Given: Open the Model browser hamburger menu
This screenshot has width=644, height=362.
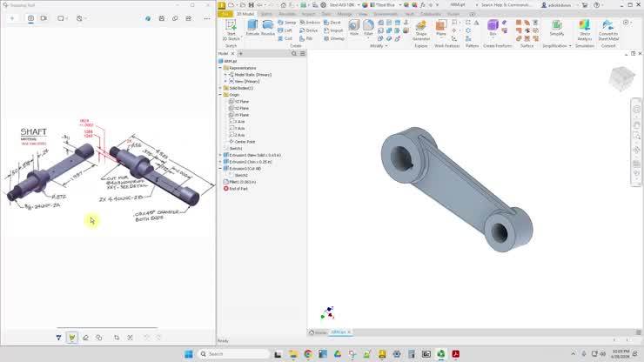Looking at the screenshot, I should click(x=303, y=53).
